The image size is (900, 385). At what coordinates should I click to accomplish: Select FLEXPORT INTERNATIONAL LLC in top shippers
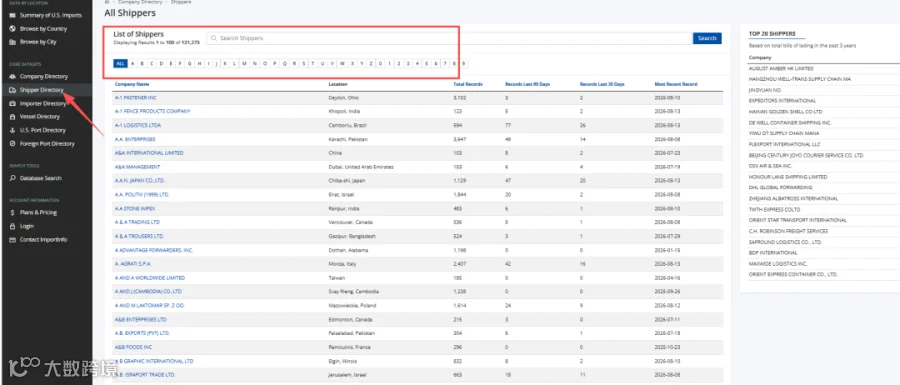click(x=785, y=145)
